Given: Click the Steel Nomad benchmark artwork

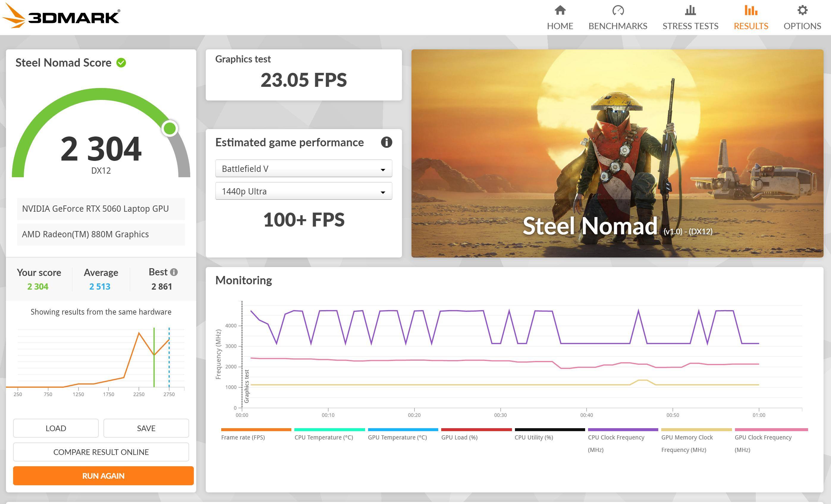Looking at the screenshot, I should click(x=617, y=153).
